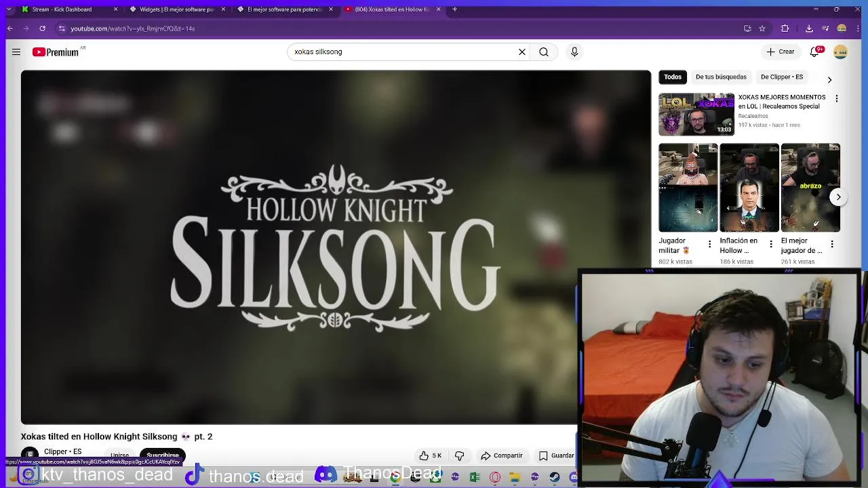Switch to Stream - Kick Dashboard tab
Image resolution: width=868 pixels, height=488 pixels.
point(68,9)
